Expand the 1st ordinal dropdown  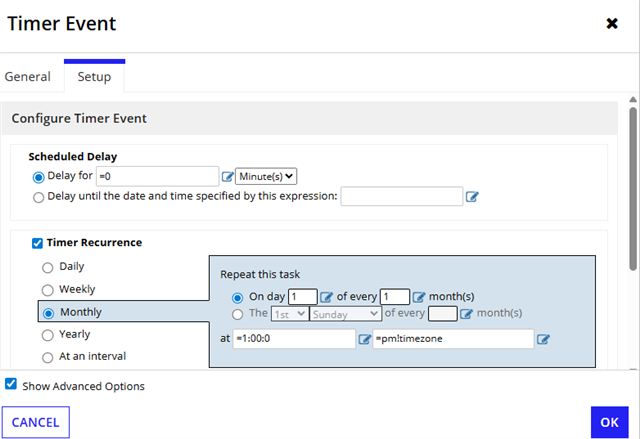click(286, 314)
